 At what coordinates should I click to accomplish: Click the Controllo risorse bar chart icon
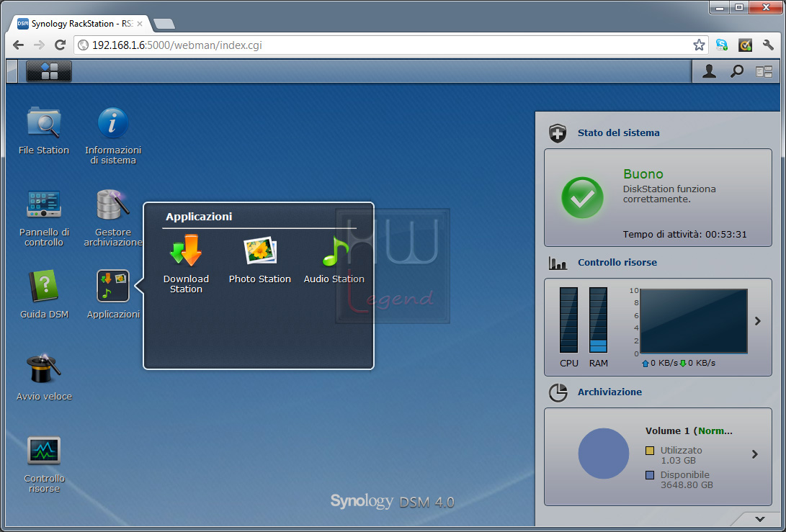point(558,263)
